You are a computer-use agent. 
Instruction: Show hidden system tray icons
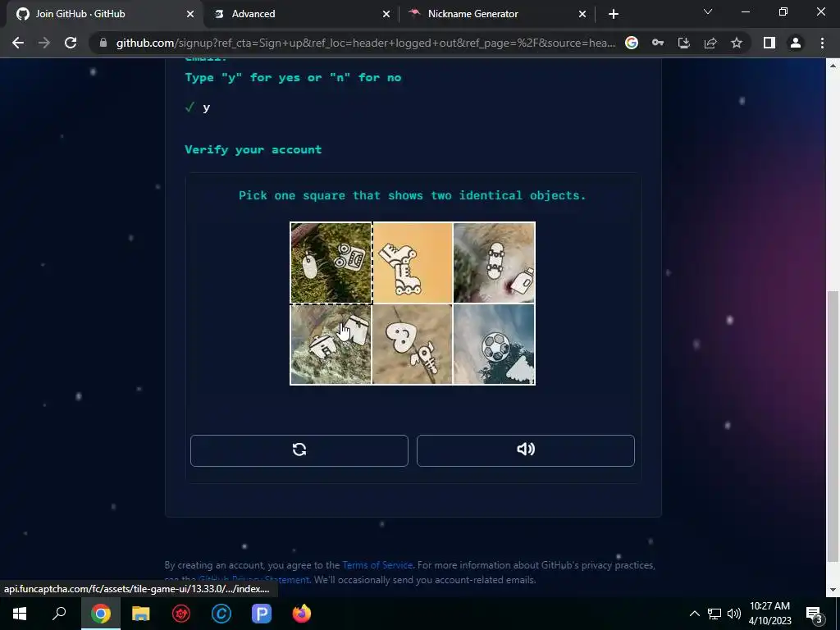(x=694, y=614)
